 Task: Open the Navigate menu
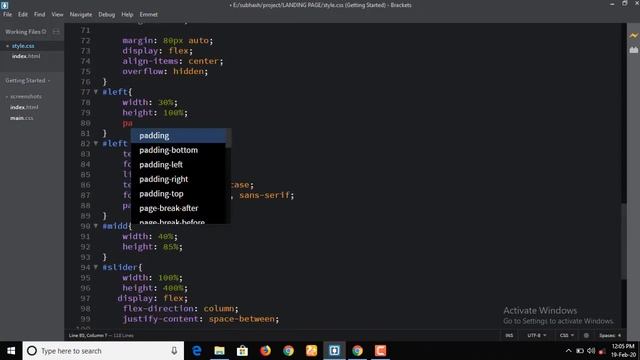pos(81,14)
